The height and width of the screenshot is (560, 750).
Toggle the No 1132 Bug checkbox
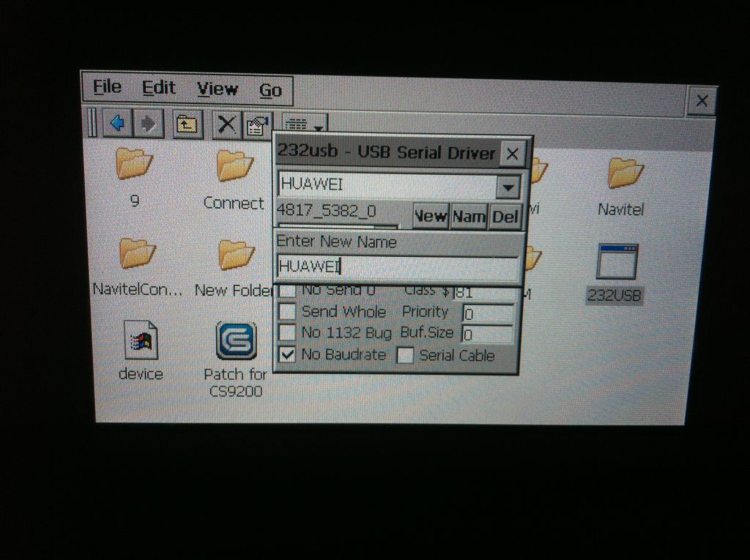287,332
